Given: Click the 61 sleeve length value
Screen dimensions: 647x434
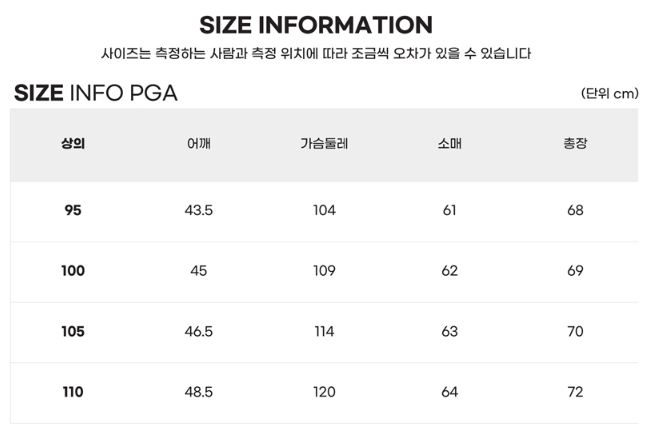Looking at the screenshot, I should 449,211.
